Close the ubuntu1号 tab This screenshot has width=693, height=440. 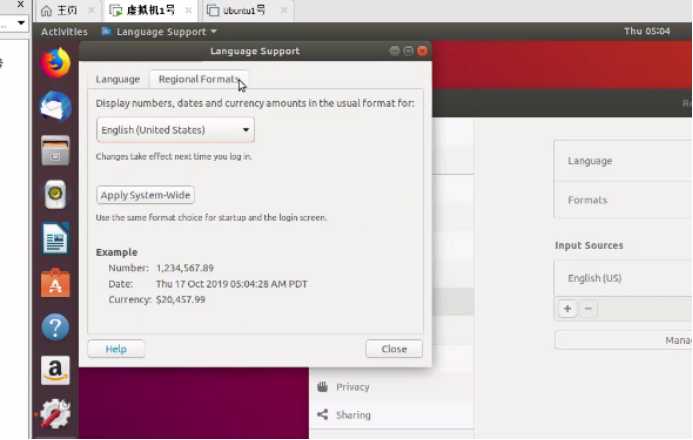click(284, 10)
